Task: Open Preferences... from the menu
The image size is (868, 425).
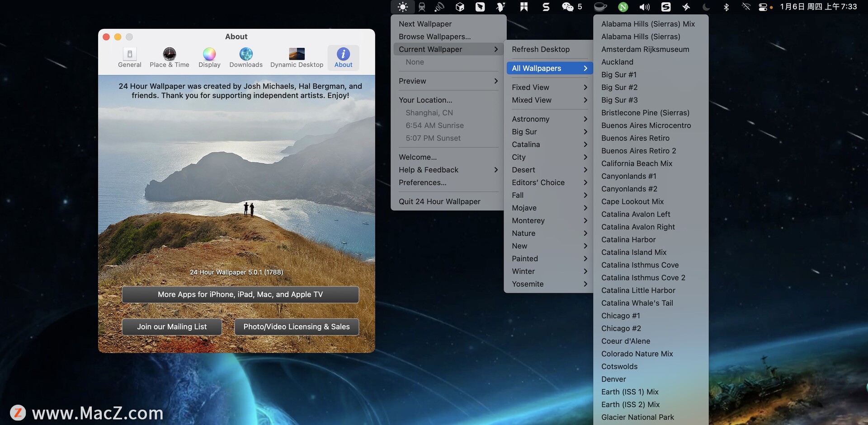Action: pos(448,182)
